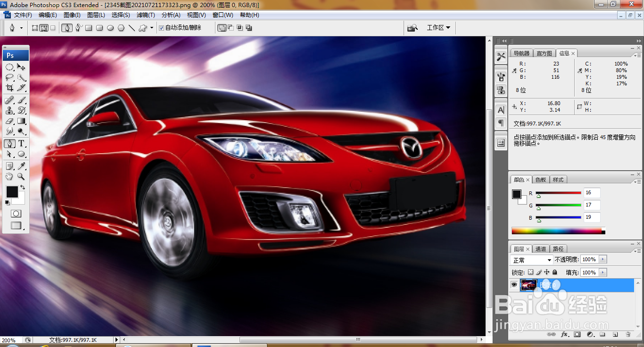Screen dimensions: 644x347
Task: Select the Pen tool in toolbox
Action: [x=9, y=143]
